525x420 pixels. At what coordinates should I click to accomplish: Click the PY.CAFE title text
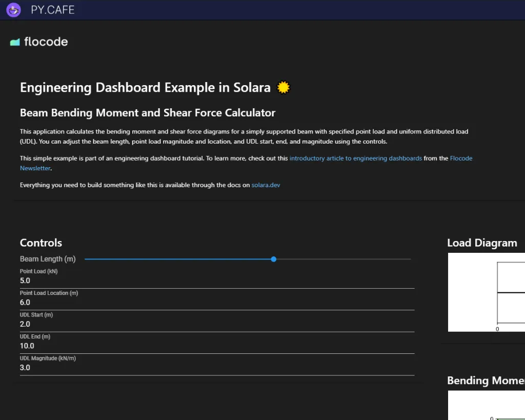click(52, 10)
